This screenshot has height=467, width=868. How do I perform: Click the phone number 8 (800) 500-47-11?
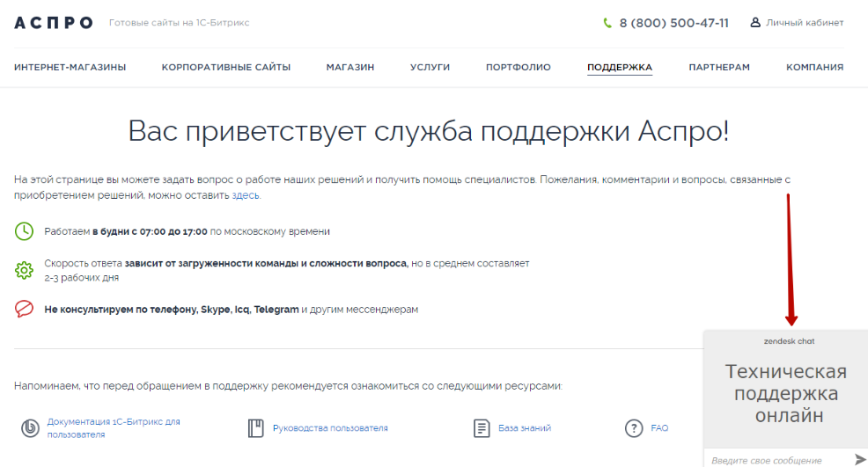[673, 23]
